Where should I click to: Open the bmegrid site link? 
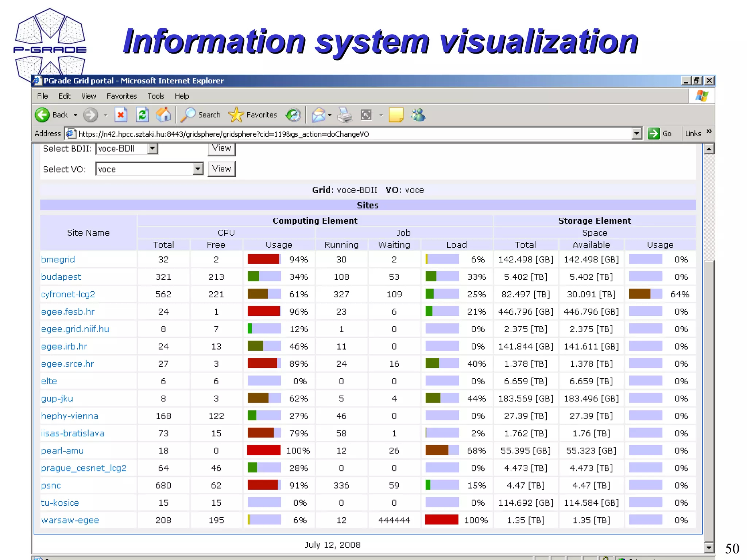pos(58,259)
